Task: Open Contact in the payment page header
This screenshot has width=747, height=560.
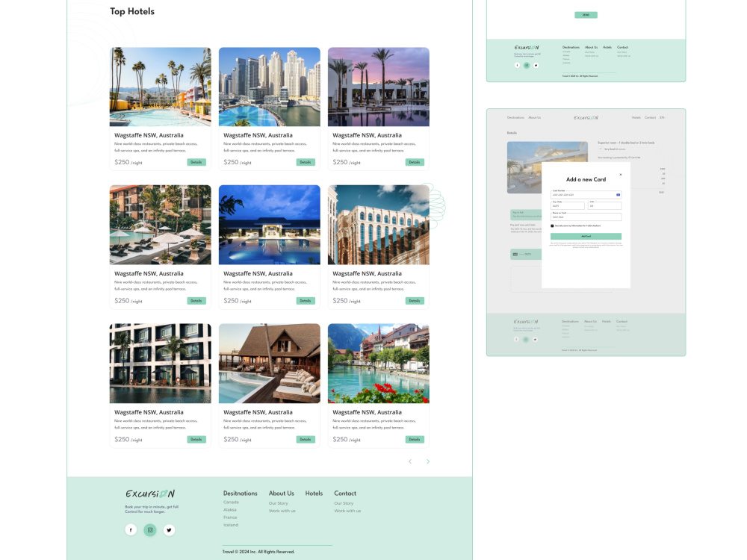Action: pos(651,118)
